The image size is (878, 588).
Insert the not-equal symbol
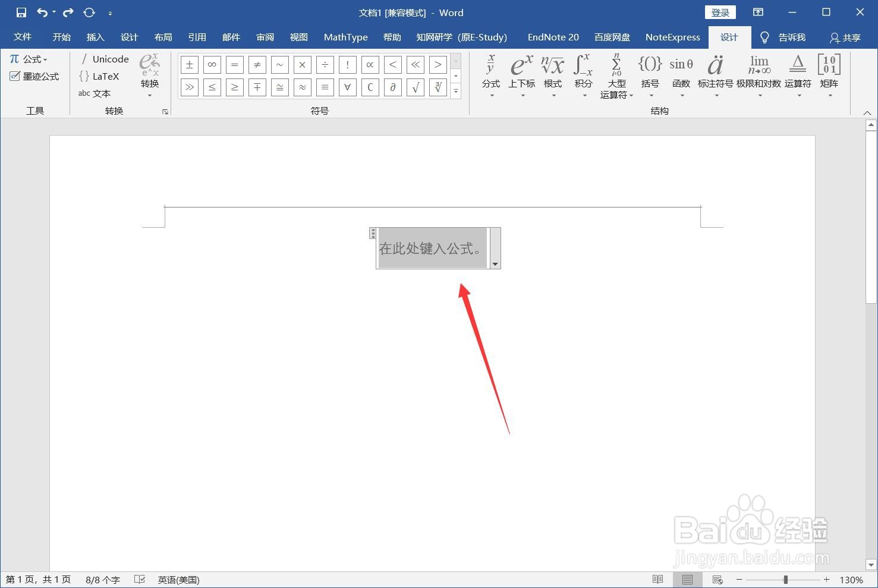pos(257,65)
